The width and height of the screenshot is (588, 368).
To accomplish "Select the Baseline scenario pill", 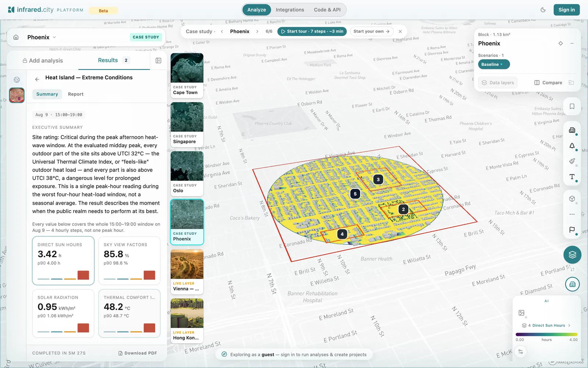I will point(494,64).
